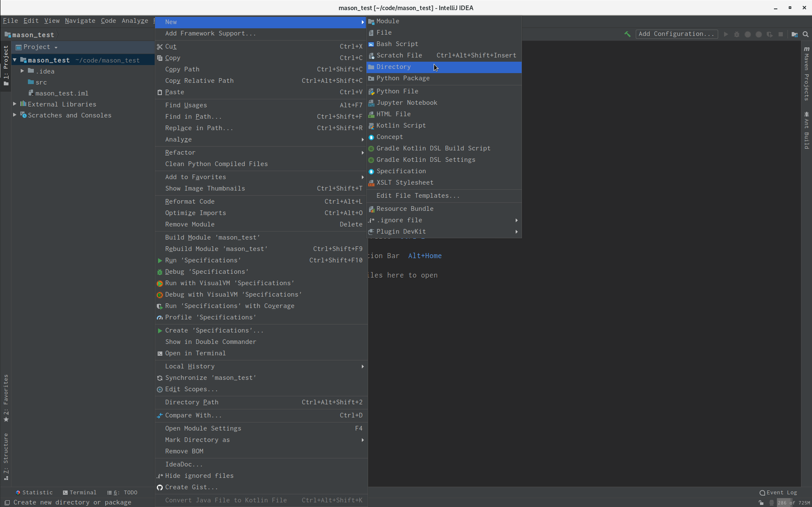Image resolution: width=812 pixels, height=507 pixels.
Task: Click the Create Gist GitHub icon
Action: coord(160,488)
